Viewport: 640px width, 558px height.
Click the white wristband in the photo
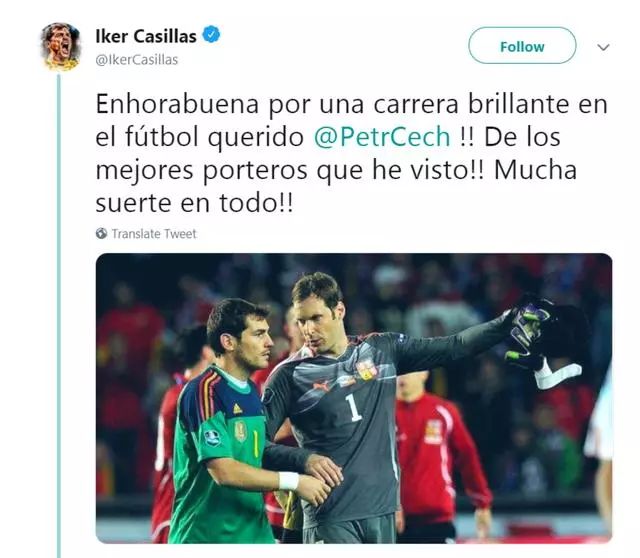tap(289, 480)
